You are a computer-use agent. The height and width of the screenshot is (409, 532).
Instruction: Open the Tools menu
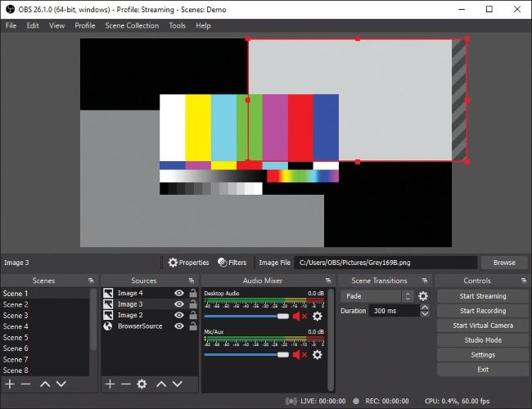tap(177, 25)
